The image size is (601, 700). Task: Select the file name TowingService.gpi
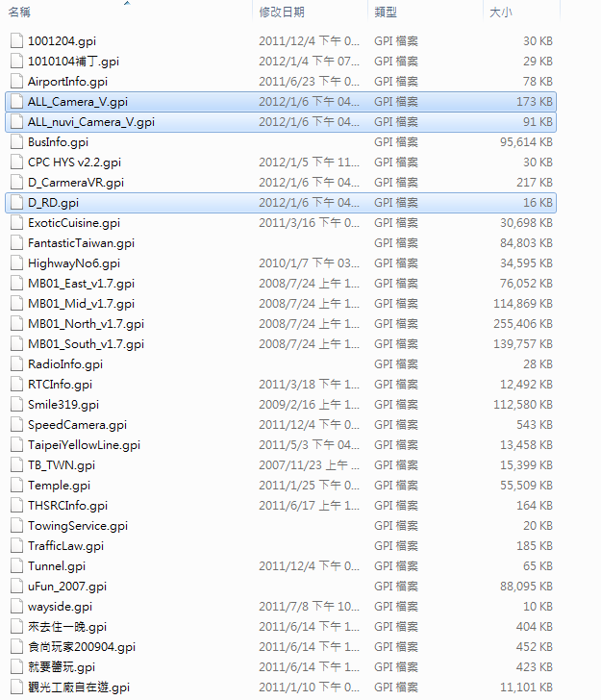pos(78,526)
